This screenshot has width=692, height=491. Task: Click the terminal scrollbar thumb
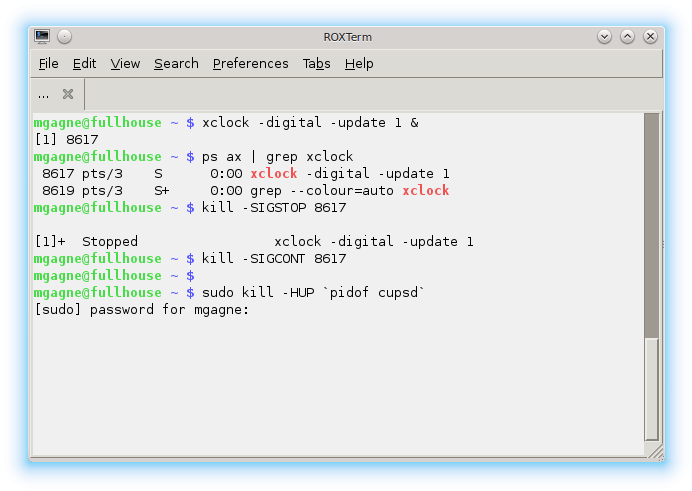coord(651,388)
